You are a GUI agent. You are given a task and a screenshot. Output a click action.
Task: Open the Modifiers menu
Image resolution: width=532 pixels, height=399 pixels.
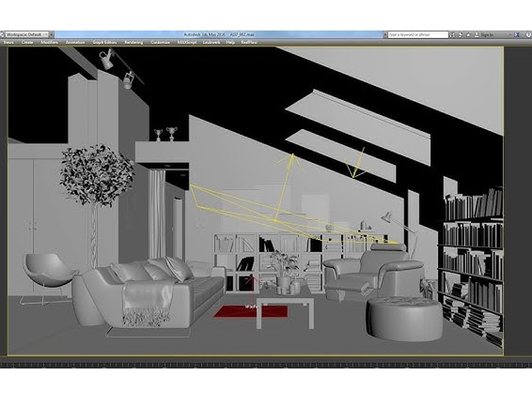coord(50,42)
